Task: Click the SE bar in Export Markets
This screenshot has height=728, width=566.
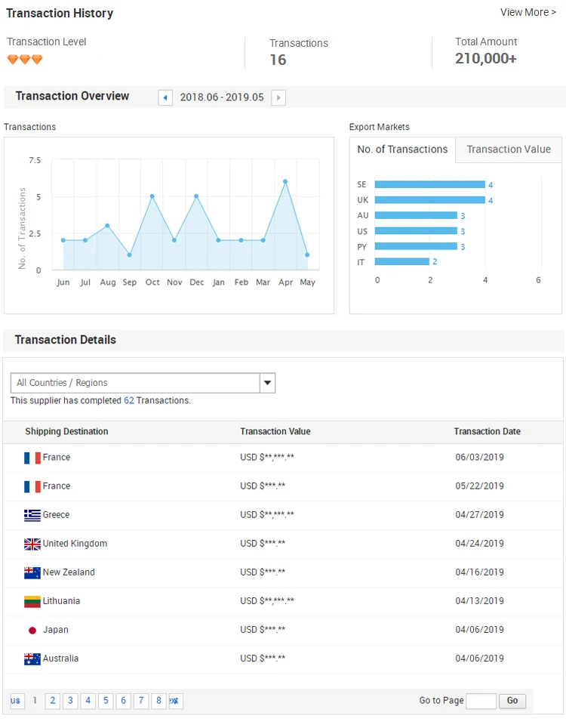Action: click(429, 184)
